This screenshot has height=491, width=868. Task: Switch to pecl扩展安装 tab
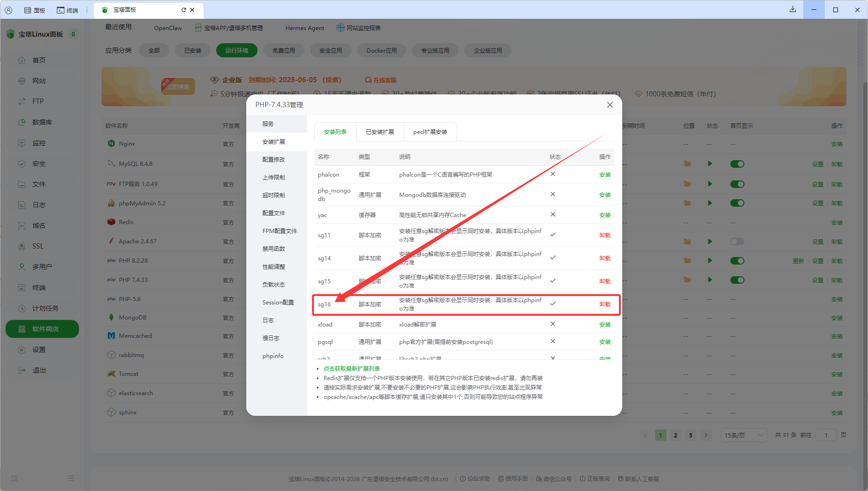(x=430, y=132)
